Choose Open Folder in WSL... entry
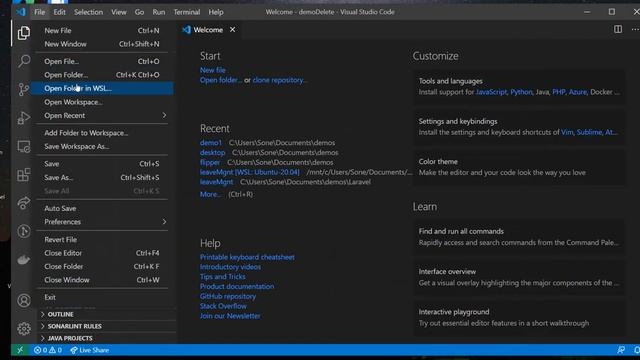 coord(102,89)
